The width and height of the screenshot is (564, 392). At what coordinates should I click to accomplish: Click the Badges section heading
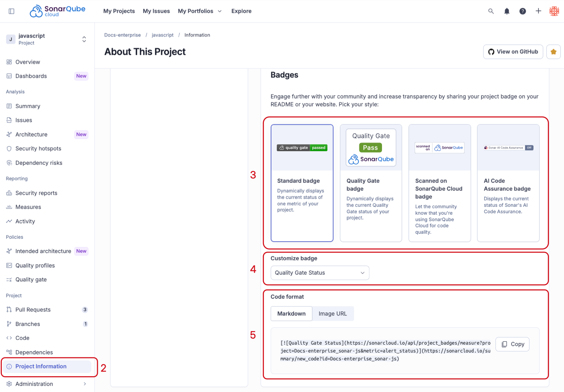point(285,75)
